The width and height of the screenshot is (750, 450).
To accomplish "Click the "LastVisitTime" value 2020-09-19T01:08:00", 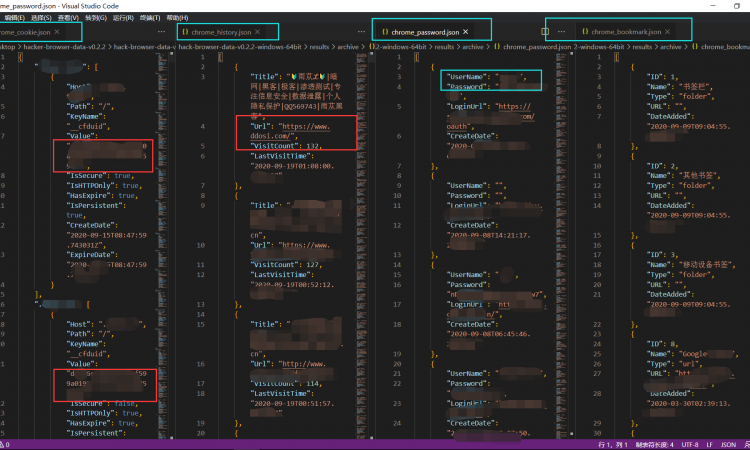I will point(292,166).
